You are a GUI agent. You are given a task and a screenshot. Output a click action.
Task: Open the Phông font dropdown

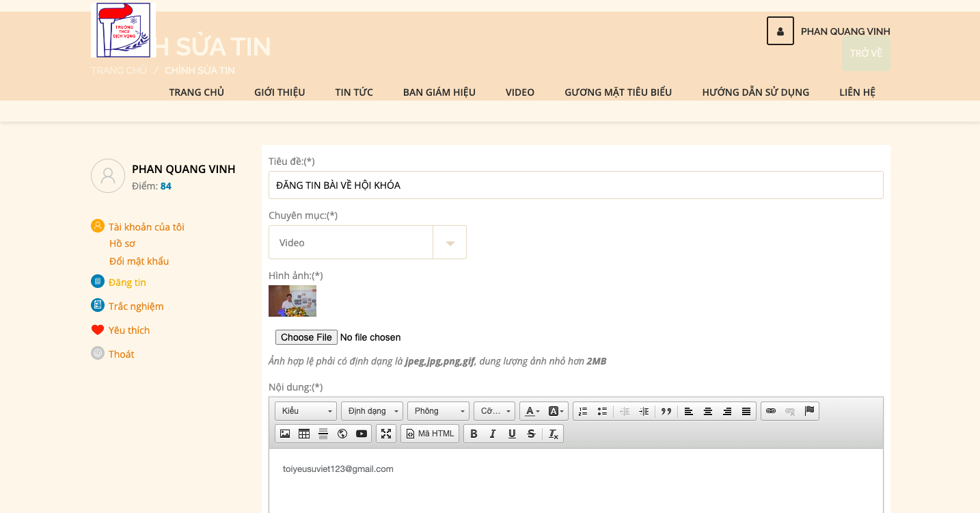point(438,411)
